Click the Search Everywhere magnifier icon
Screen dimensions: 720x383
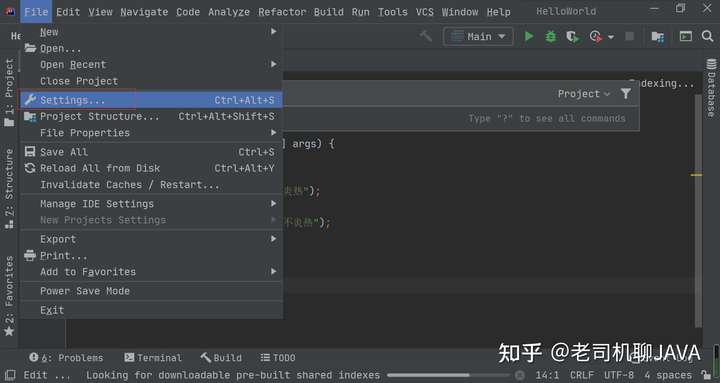click(x=707, y=36)
